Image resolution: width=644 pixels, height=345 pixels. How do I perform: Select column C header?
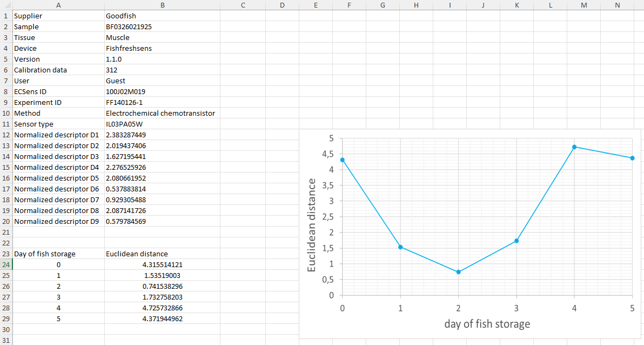(x=243, y=5)
